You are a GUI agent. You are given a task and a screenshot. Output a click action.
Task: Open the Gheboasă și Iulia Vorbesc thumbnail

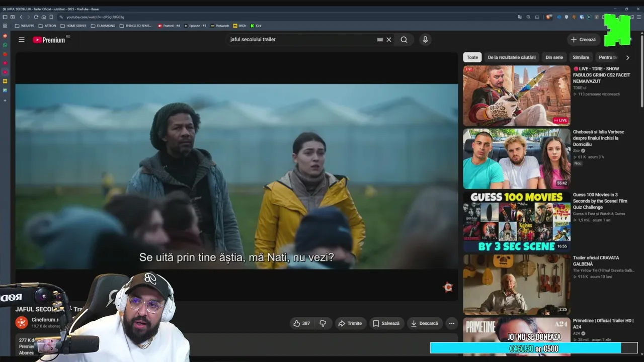coord(517,159)
